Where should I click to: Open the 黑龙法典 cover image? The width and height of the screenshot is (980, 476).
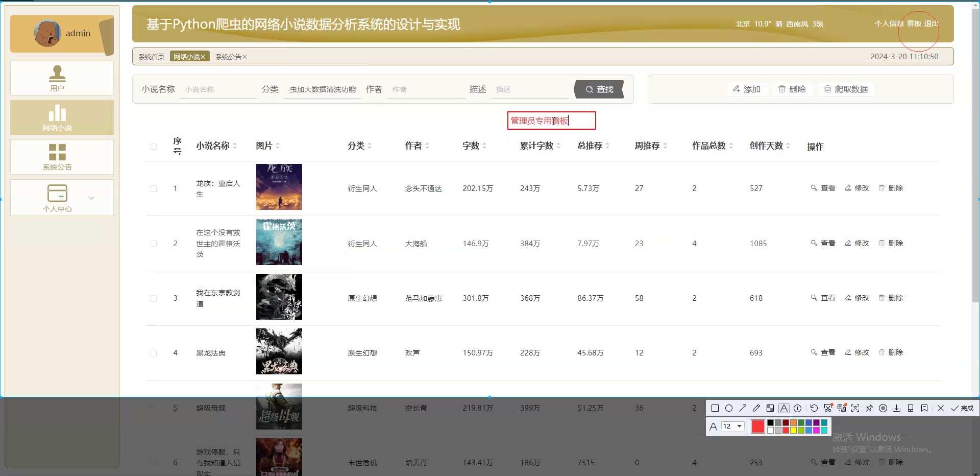279,351
